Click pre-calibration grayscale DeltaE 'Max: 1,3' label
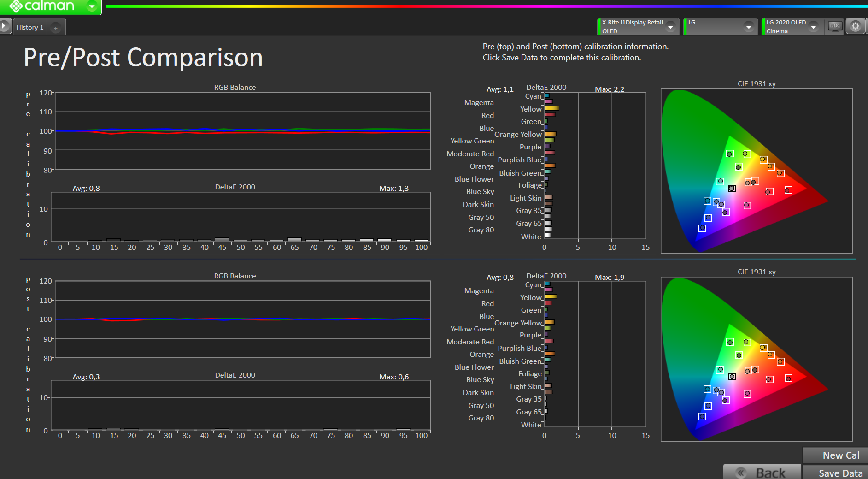Viewport: 868px width, 479px height. coord(394,188)
